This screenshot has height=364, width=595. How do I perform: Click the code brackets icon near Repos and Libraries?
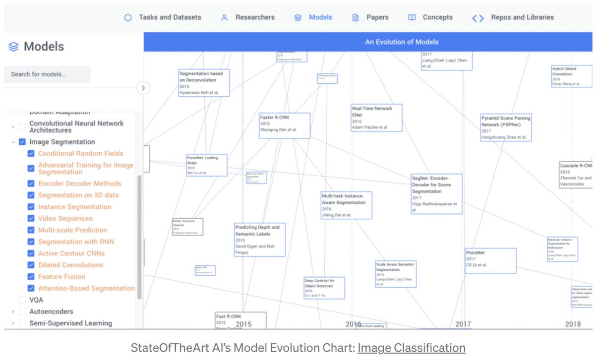click(477, 17)
